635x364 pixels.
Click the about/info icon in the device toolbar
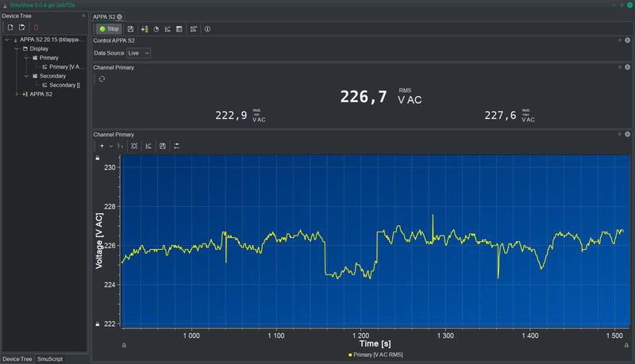pos(207,29)
